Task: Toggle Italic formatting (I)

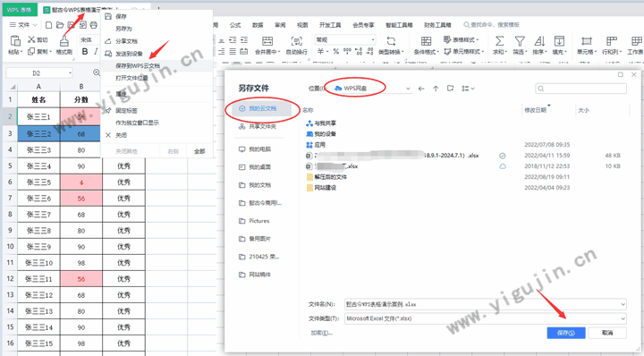Action: pyautogui.click(x=96, y=51)
